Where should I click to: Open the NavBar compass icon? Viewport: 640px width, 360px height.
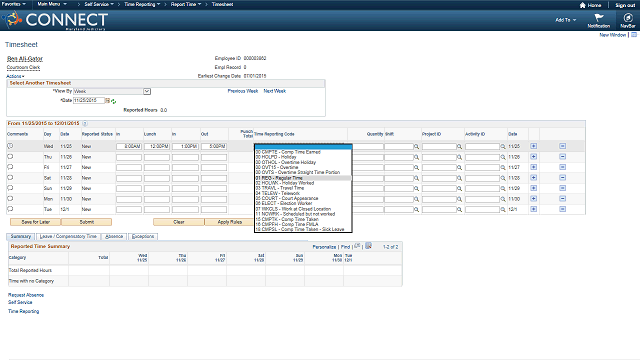pos(628,18)
